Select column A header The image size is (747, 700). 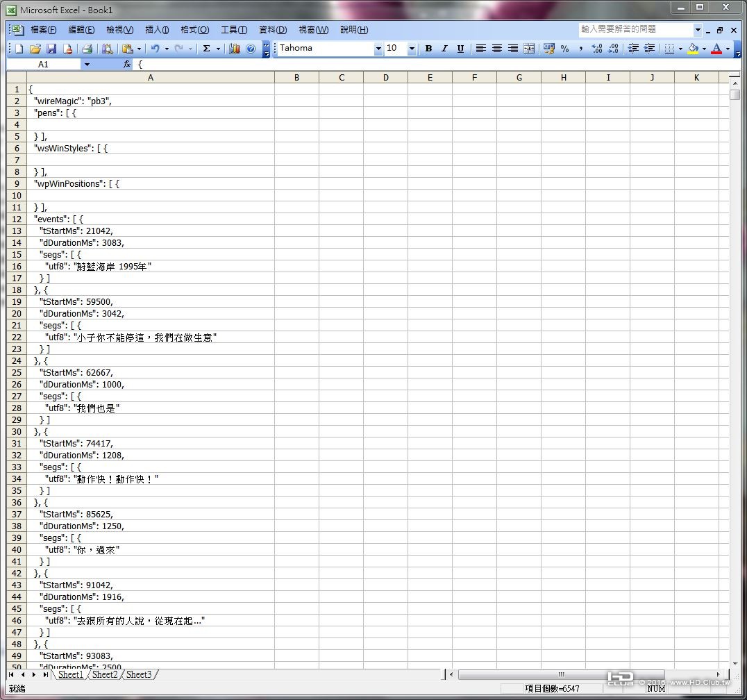point(151,78)
